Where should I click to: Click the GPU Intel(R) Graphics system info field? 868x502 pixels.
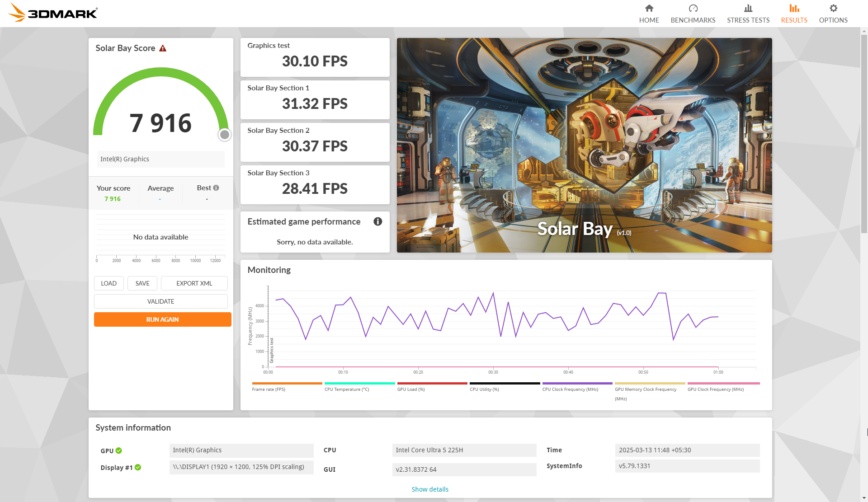pos(241,450)
